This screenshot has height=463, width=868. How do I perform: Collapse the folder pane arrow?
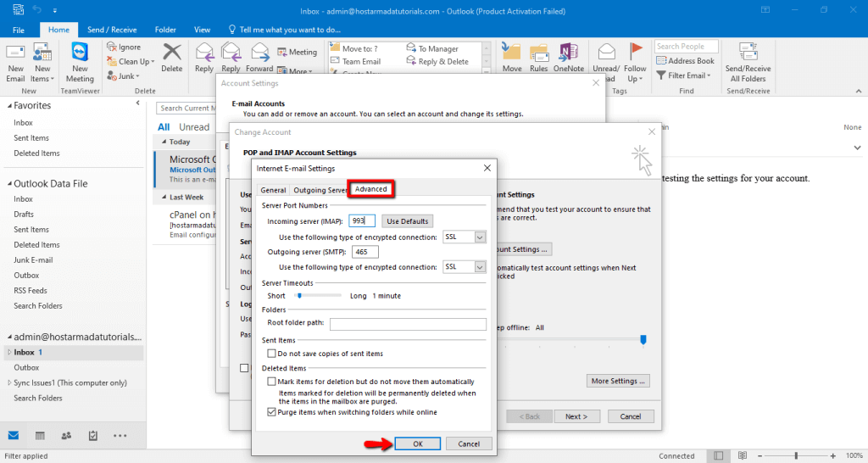click(x=138, y=103)
